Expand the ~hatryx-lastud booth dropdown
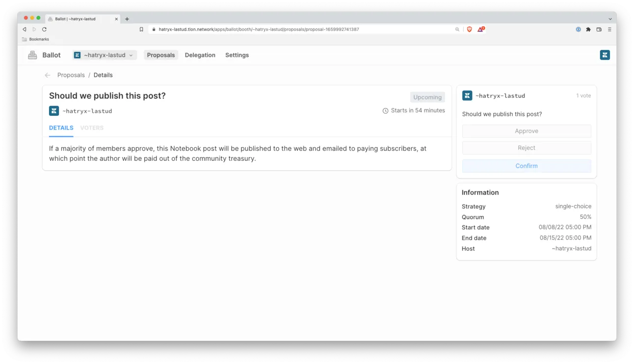 [x=105, y=55]
